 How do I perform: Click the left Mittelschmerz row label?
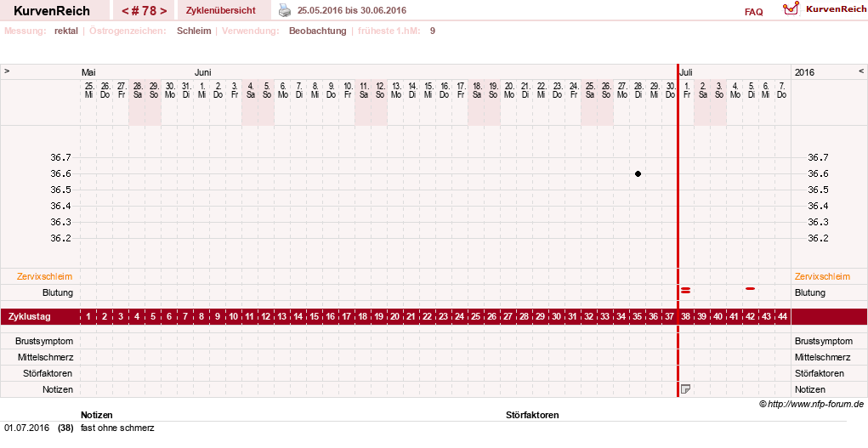click(45, 357)
